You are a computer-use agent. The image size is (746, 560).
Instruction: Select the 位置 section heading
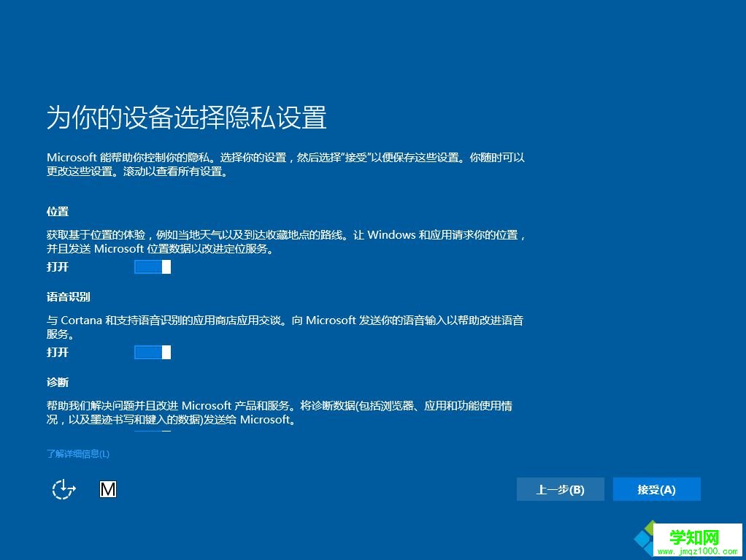(57, 211)
